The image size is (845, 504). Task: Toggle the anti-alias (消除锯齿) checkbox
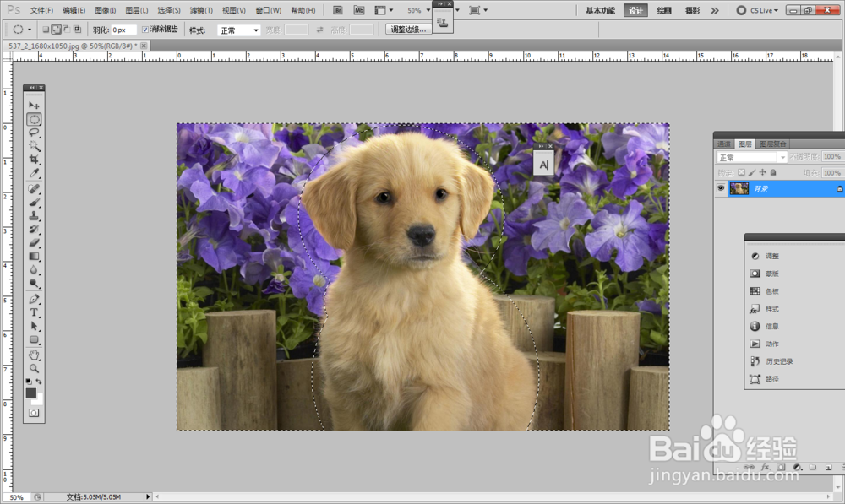(145, 30)
